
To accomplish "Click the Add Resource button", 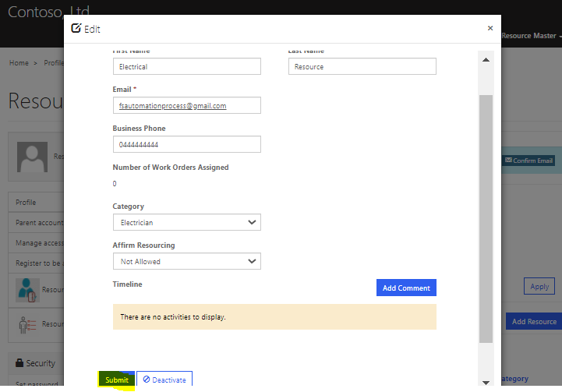I will coord(534,321).
